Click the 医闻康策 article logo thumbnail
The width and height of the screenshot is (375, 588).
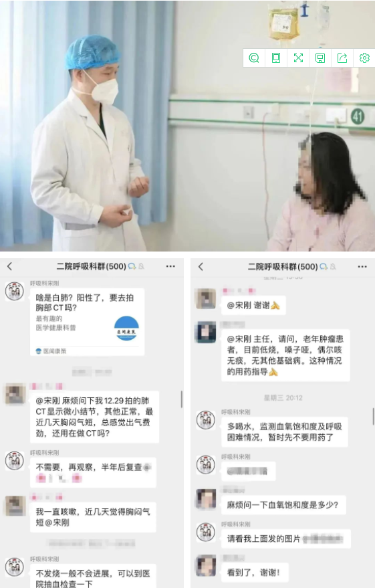126,328
